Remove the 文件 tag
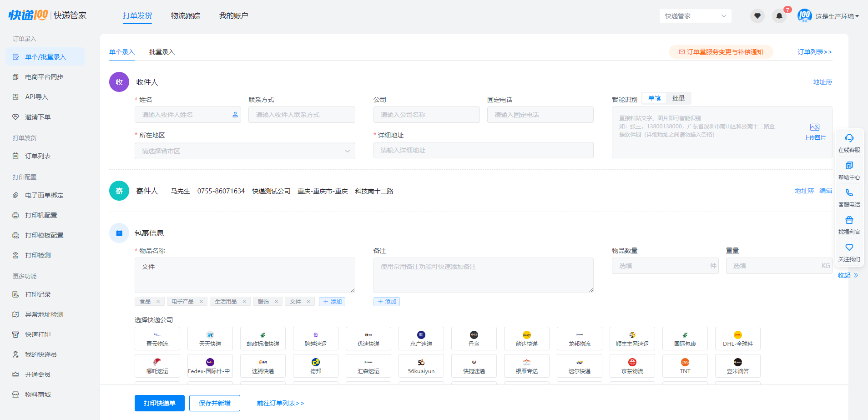 click(308, 302)
